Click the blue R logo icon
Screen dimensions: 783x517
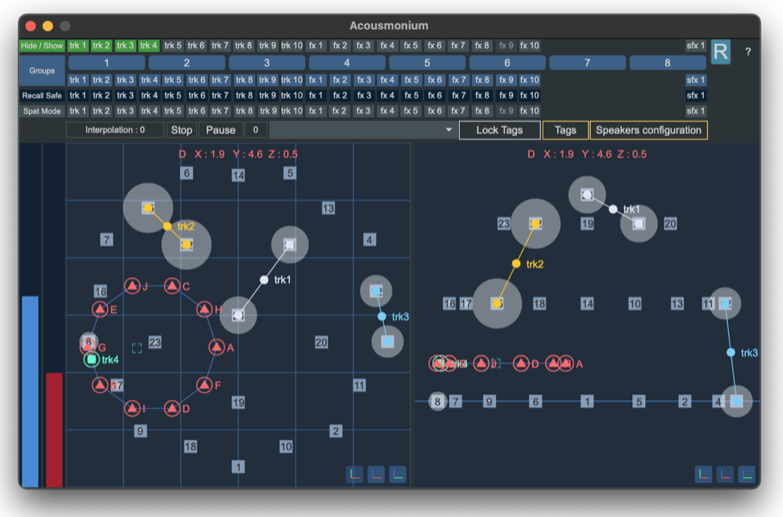721,53
